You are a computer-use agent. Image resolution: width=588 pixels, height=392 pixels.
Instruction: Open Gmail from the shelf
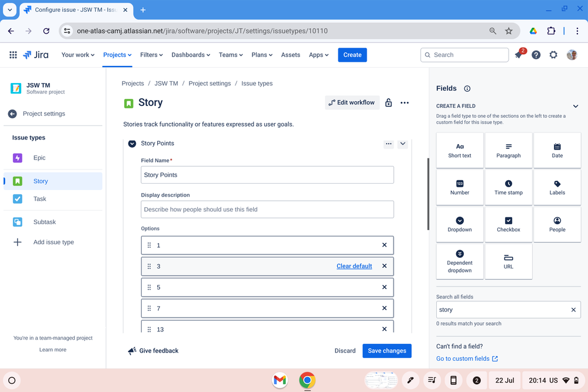(280, 381)
